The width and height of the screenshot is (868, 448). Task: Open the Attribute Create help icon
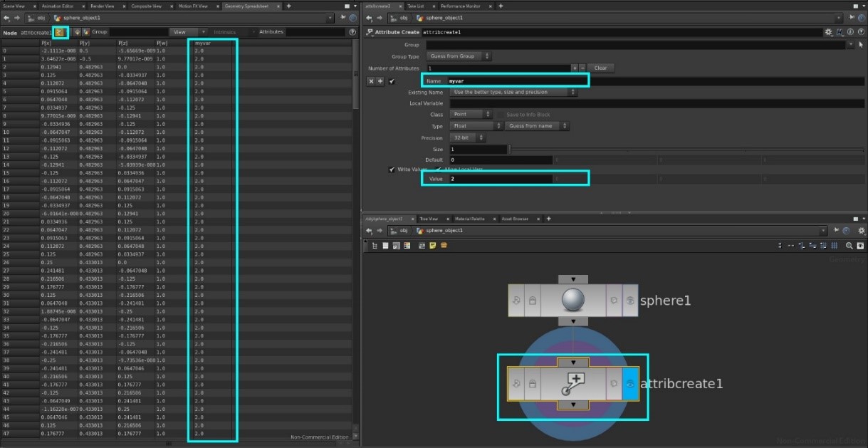point(861,32)
